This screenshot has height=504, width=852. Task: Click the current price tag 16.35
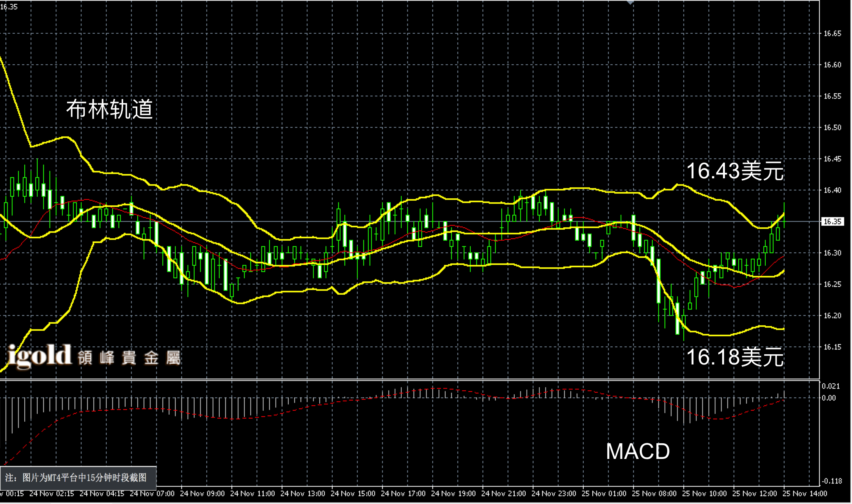point(832,221)
